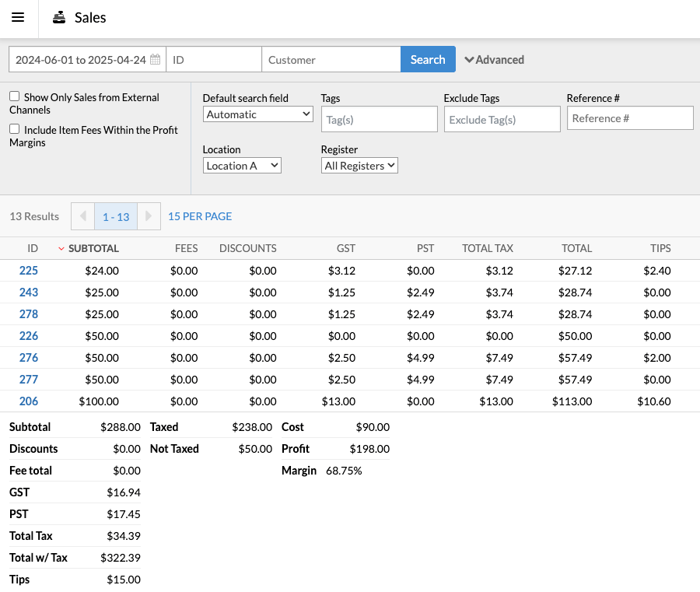
Task: Open sale ID 206
Action: (x=29, y=401)
